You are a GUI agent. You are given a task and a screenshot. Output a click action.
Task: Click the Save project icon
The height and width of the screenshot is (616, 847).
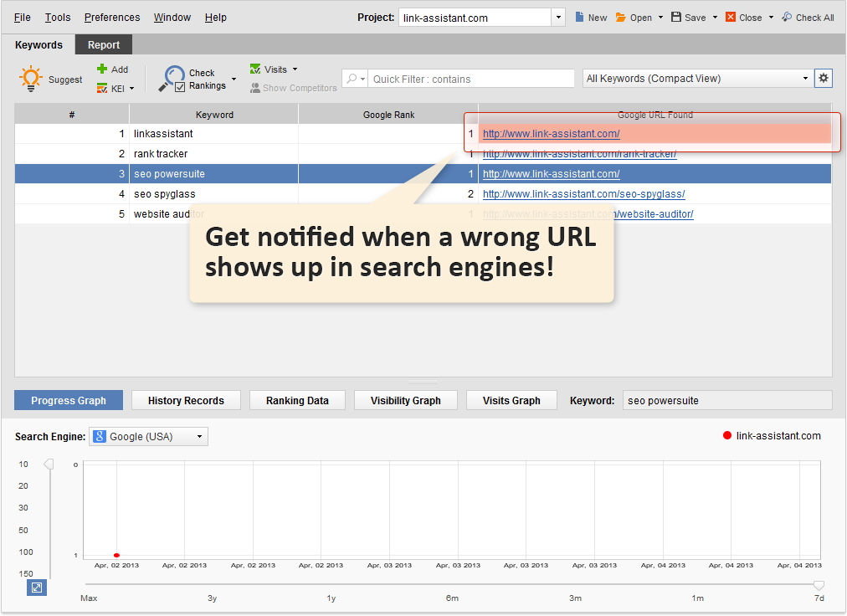[676, 17]
